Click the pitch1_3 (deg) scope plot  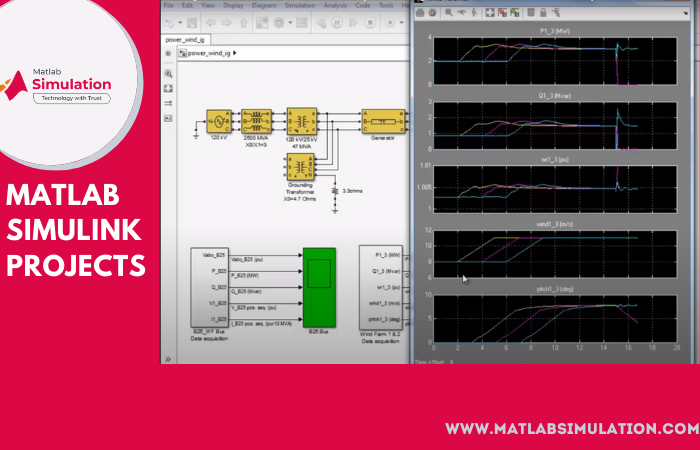[x=555, y=319]
